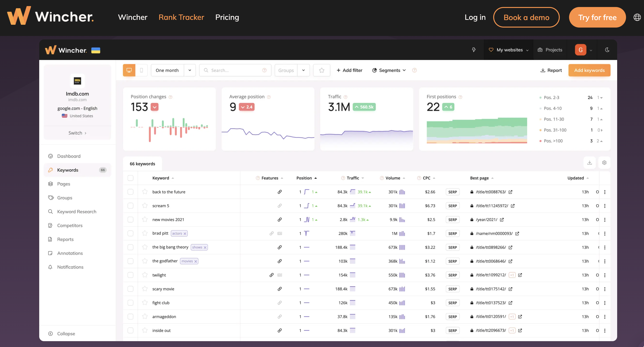Toggle dark mode moon icon
Image resolution: width=644 pixels, height=347 pixels.
pyautogui.click(x=607, y=50)
